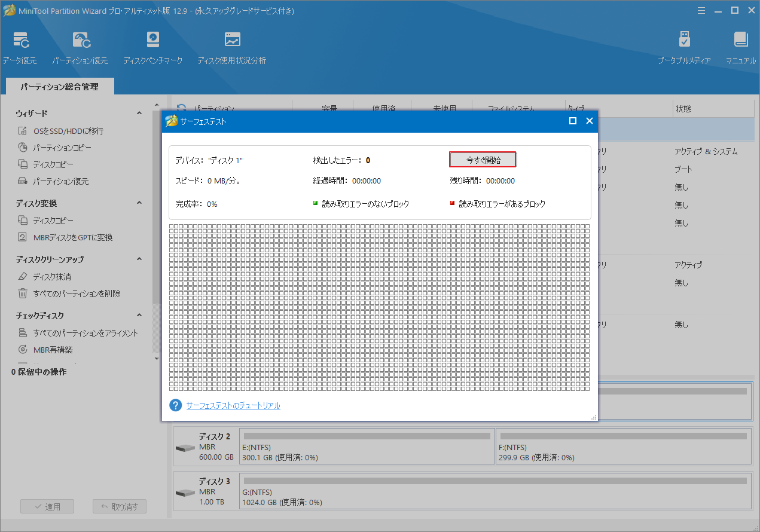Viewport: 760px width, 532px height.
Task: Select ディスクコピー under ウィザード
Action: click(x=46, y=164)
